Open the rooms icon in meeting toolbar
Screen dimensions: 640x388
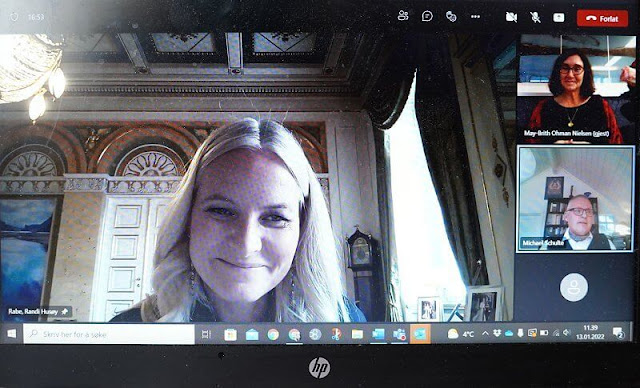point(451,16)
